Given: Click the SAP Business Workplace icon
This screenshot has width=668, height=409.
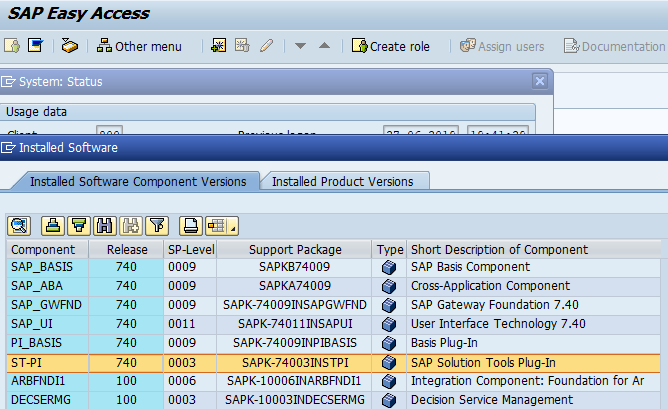Looking at the screenshot, I should click(x=69, y=46).
